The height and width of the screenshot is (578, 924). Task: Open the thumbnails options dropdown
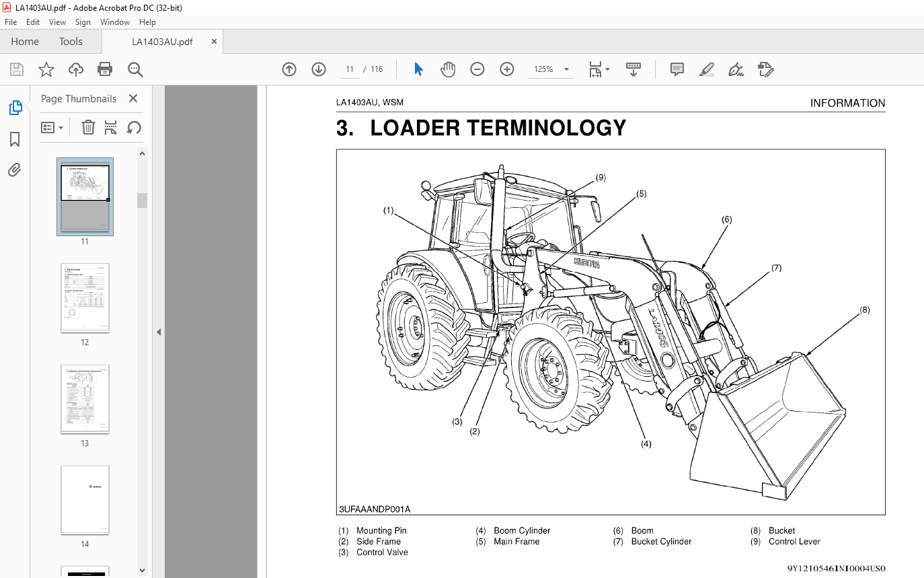pyautogui.click(x=52, y=127)
